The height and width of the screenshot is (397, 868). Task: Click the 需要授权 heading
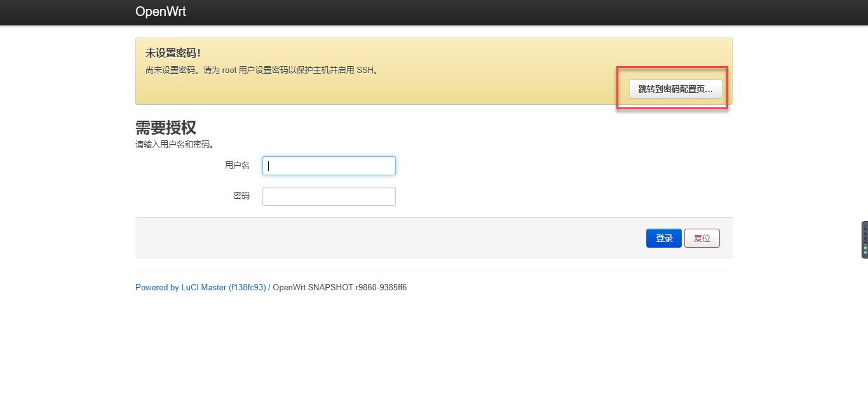(166, 127)
